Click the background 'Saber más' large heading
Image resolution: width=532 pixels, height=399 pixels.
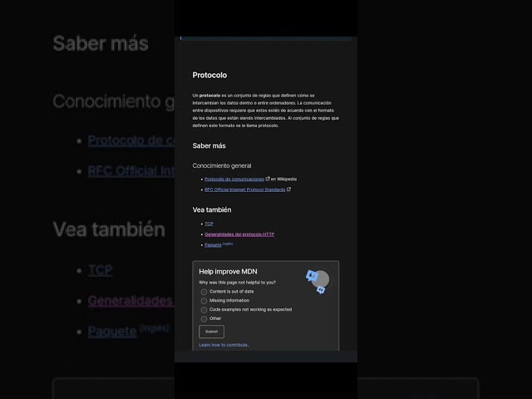[101, 43]
